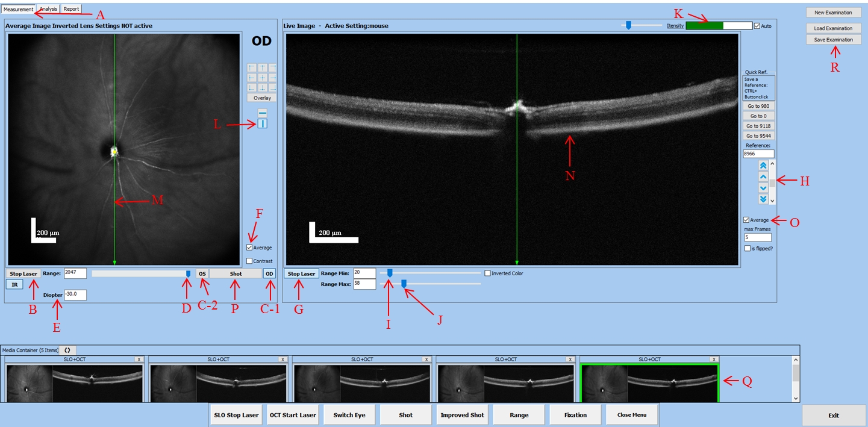Click the single up arrow reference icon
868x427 pixels.
click(763, 176)
